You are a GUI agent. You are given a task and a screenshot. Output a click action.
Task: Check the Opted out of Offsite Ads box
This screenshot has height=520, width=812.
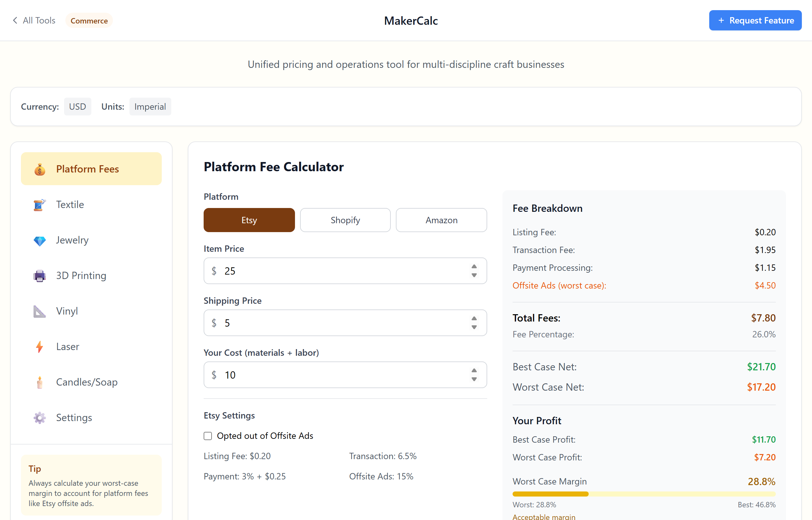[x=207, y=436]
